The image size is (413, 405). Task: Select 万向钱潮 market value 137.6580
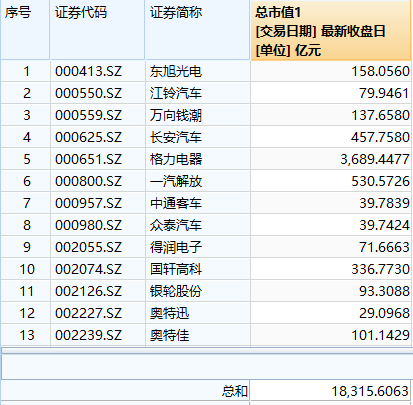click(x=331, y=115)
